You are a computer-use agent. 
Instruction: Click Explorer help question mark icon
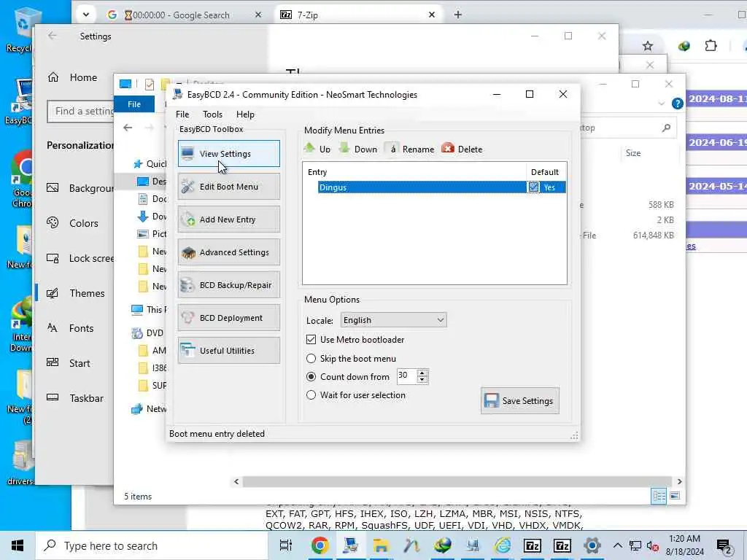[x=677, y=104]
